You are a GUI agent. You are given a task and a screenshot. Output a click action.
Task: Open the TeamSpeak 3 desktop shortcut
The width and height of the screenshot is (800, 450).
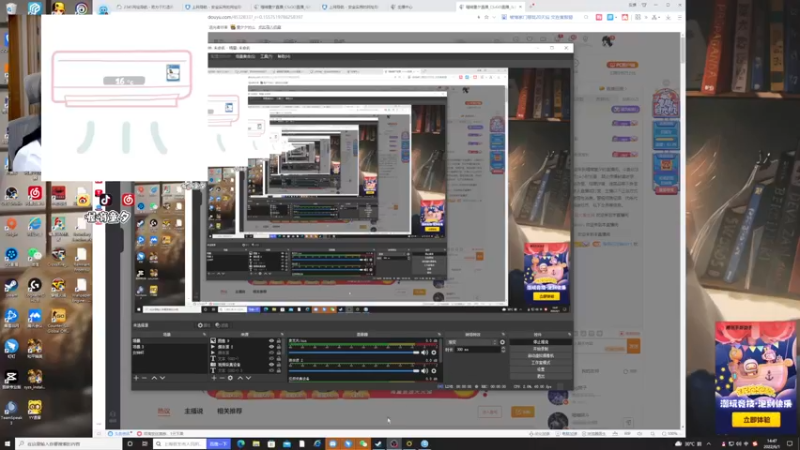tap(11, 412)
